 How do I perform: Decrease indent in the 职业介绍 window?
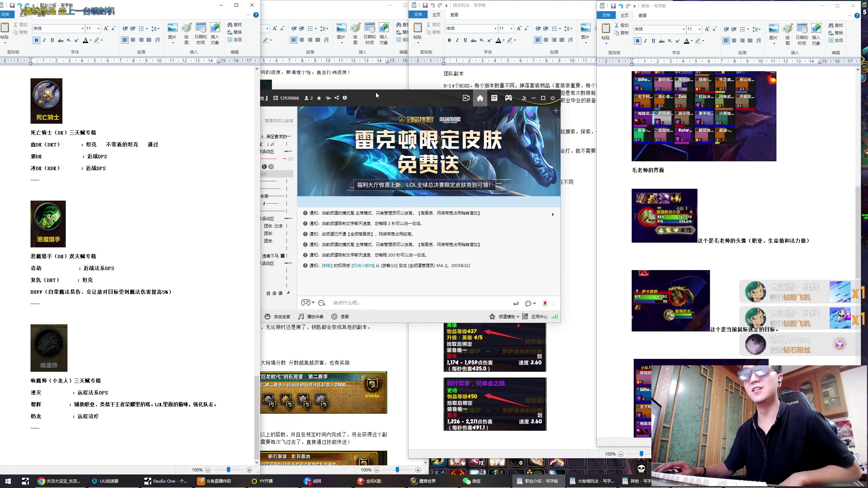pyautogui.click(x=125, y=28)
